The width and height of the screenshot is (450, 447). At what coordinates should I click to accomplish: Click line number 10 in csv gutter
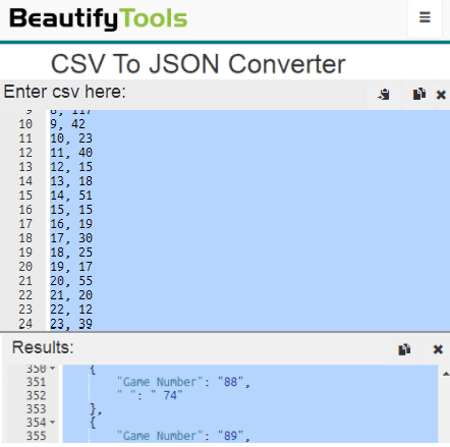pos(26,124)
